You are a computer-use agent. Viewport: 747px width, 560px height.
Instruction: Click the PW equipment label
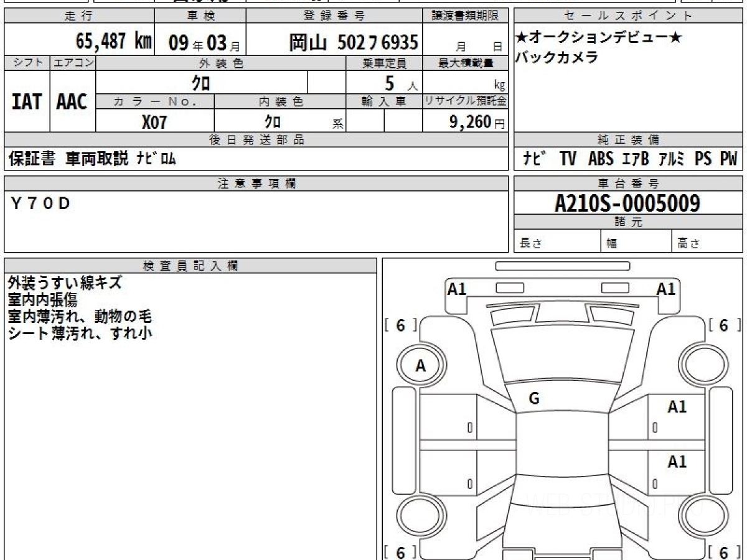click(728, 159)
